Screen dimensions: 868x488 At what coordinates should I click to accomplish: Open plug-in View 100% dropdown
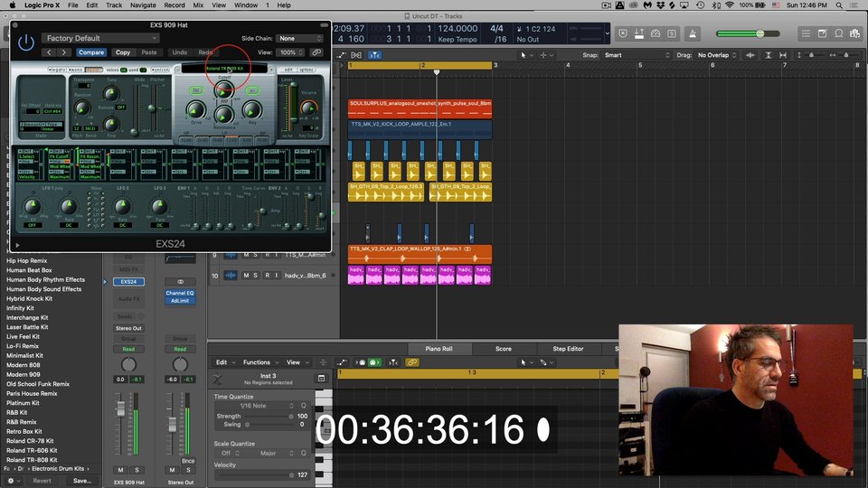[x=290, y=52]
